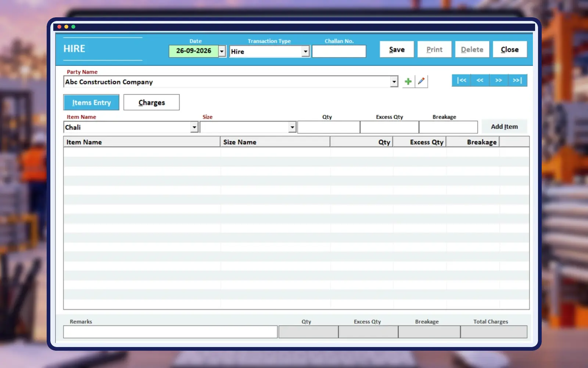588x368 pixels.
Task: Click the Qty column header in grid
Action: (x=362, y=142)
